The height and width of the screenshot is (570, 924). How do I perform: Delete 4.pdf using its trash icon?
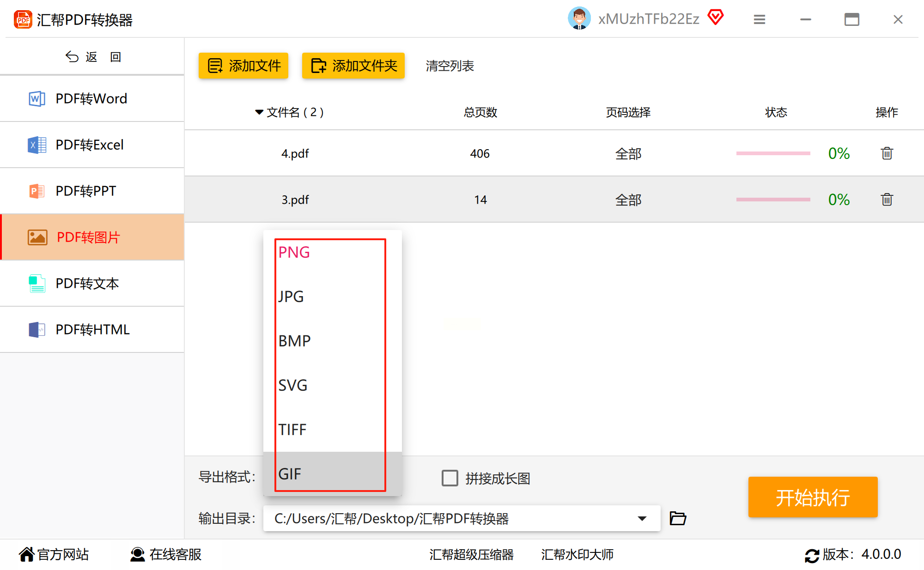point(887,153)
